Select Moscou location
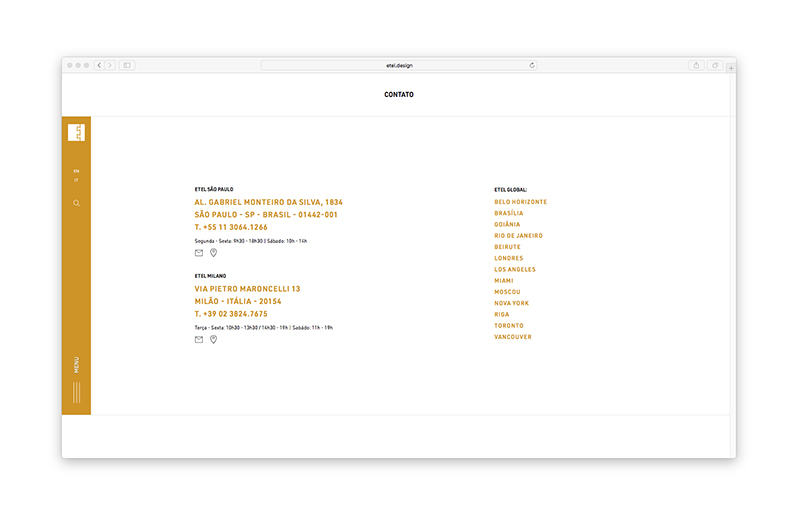Viewport: 800px width, 517px height. (507, 292)
